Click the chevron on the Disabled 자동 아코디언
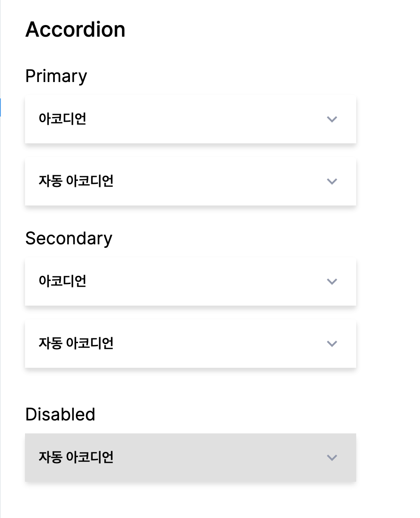The height and width of the screenshot is (518, 420). [x=332, y=458]
